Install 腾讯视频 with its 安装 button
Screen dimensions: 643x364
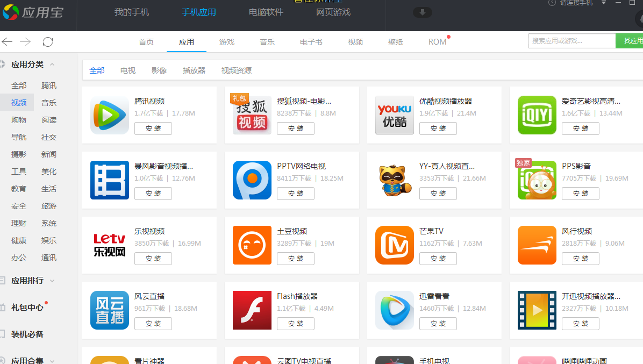153,129
